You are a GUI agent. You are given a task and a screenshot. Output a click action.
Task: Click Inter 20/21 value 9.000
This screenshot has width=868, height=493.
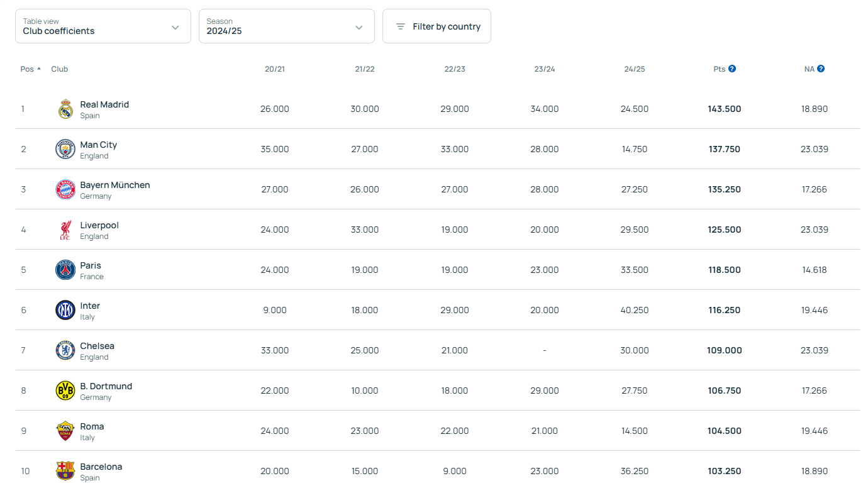(275, 310)
